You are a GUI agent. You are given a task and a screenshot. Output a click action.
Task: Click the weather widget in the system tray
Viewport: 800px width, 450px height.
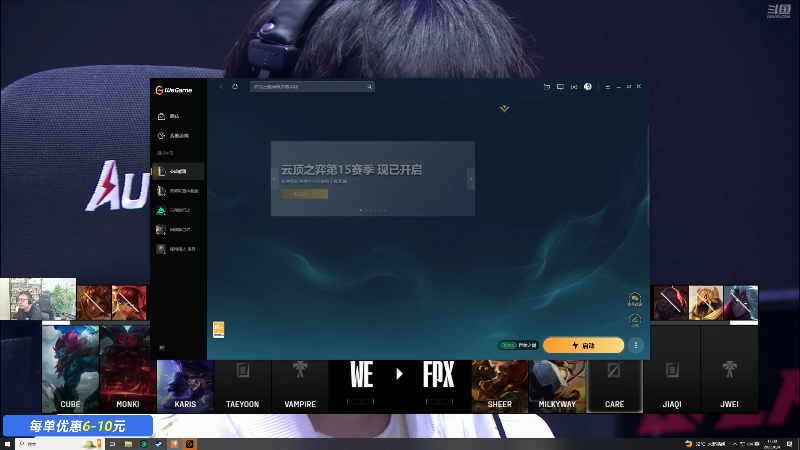705,444
